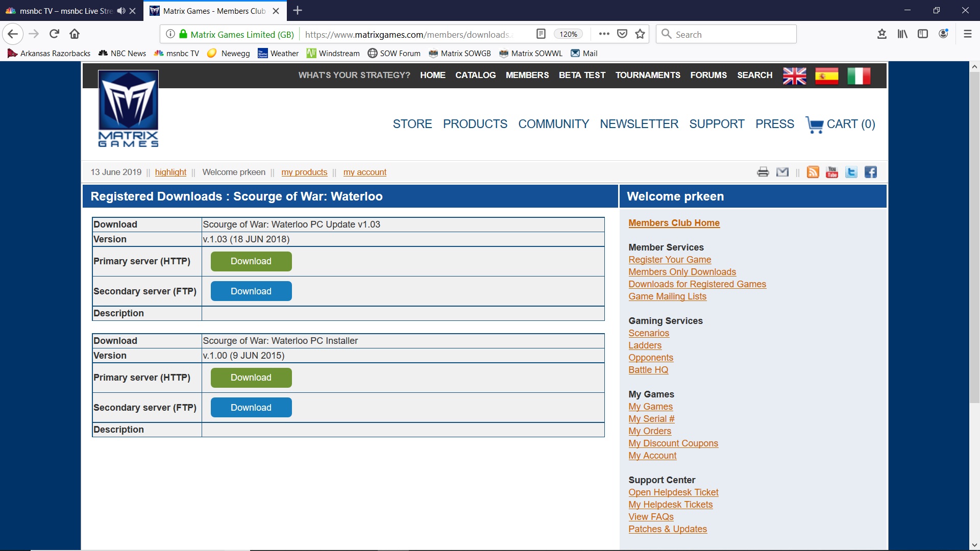Viewport: 980px width, 551px height.
Task: Open the Firefox hamburger menu
Action: pos(967,34)
